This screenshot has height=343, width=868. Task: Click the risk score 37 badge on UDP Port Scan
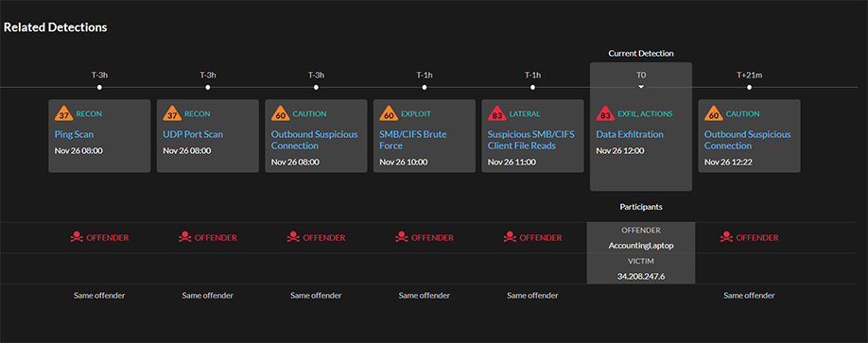169,114
